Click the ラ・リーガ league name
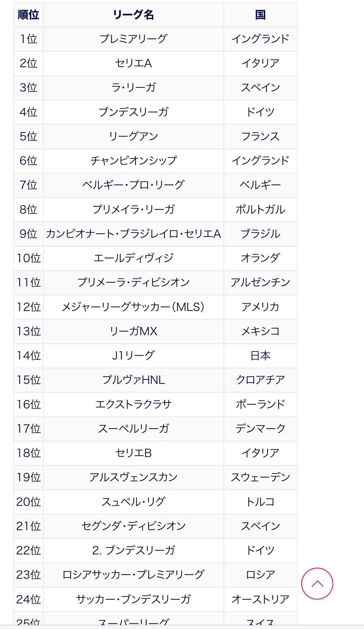Image resolution: width=364 pixels, height=629 pixels. tap(133, 87)
